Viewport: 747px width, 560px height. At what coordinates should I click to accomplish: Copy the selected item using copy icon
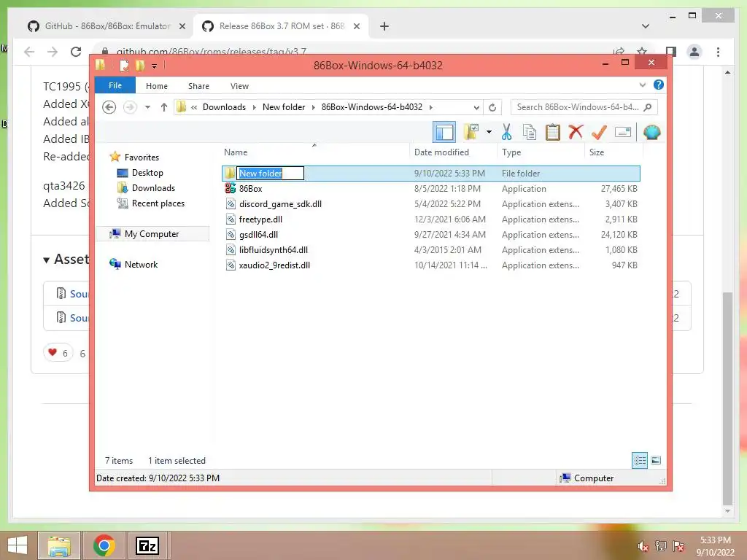(x=530, y=132)
